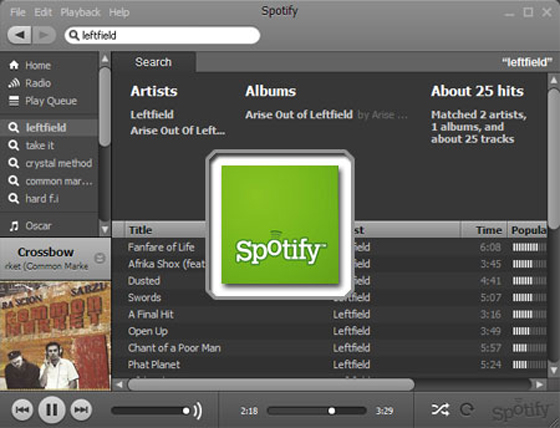Screen dimensions: 560x428
Task: Click the round button beside Crossbow title
Action: [x=100, y=258]
